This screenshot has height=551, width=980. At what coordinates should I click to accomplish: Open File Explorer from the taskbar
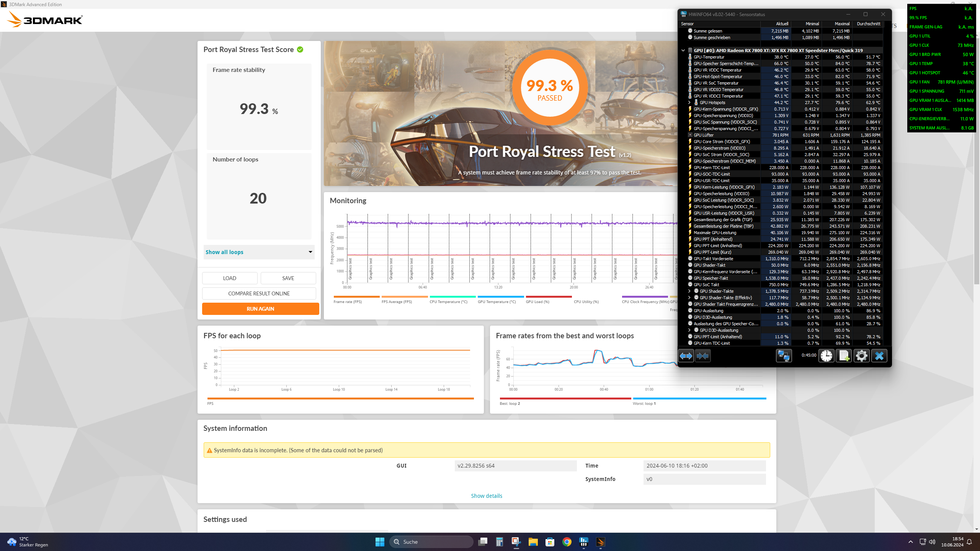[533, 542]
